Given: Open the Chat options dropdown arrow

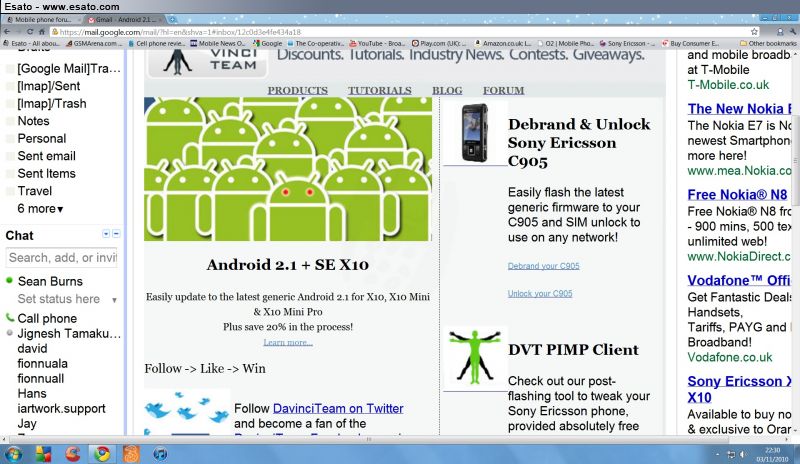Looking at the screenshot, I should (x=106, y=234).
